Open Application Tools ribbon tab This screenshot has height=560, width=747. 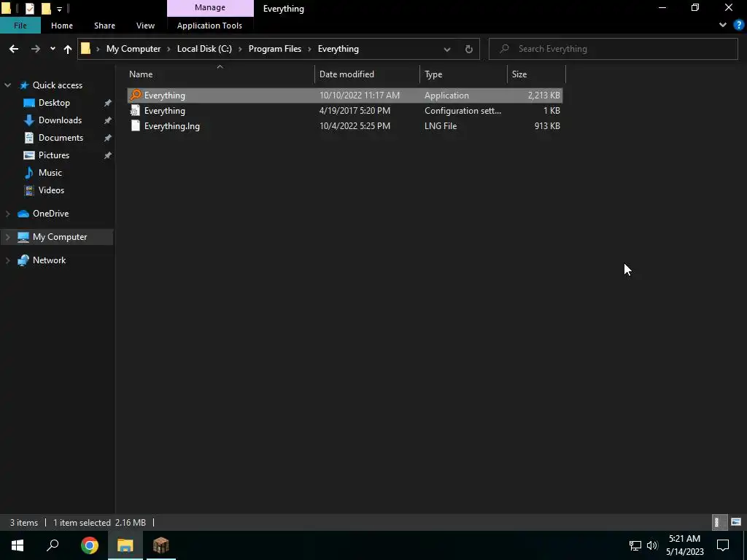209,26
